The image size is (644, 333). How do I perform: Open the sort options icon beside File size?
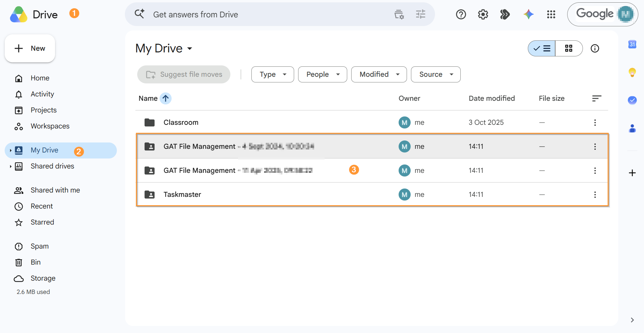click(596, 98)
